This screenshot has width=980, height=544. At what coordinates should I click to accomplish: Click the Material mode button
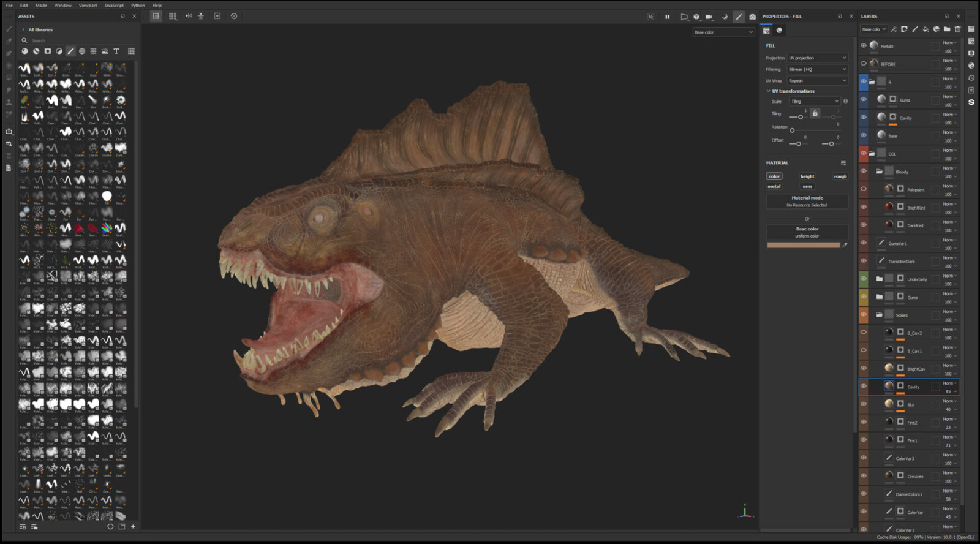[807, 201]
